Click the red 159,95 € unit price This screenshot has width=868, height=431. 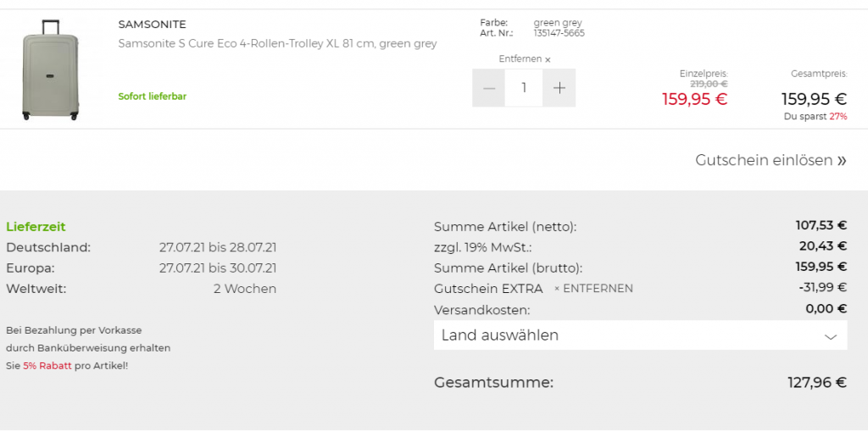click(x=694, y=99)
